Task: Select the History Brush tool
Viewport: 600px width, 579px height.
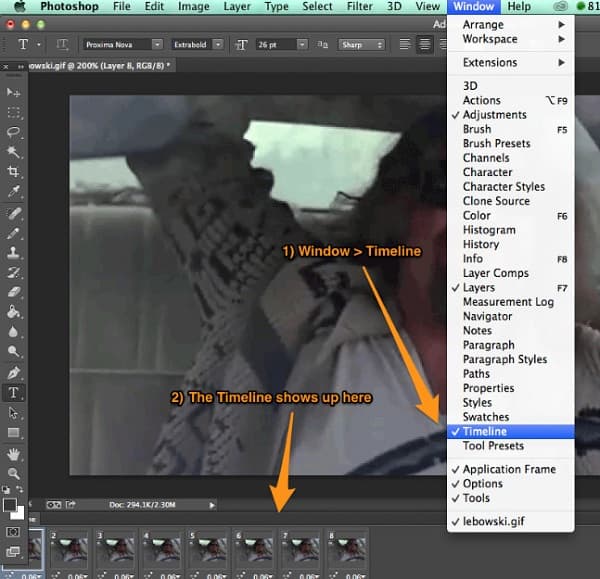Action: pyautogui.click(x=13, y=272)
